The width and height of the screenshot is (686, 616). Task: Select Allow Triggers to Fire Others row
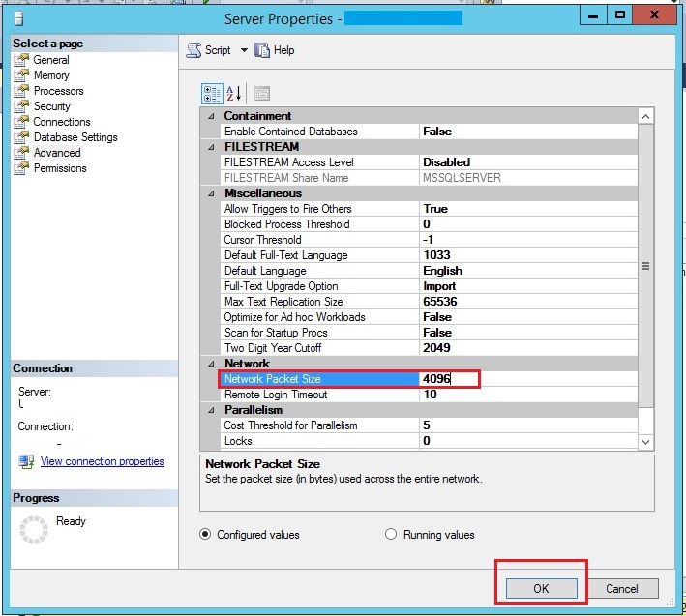(x=430, y=209)
